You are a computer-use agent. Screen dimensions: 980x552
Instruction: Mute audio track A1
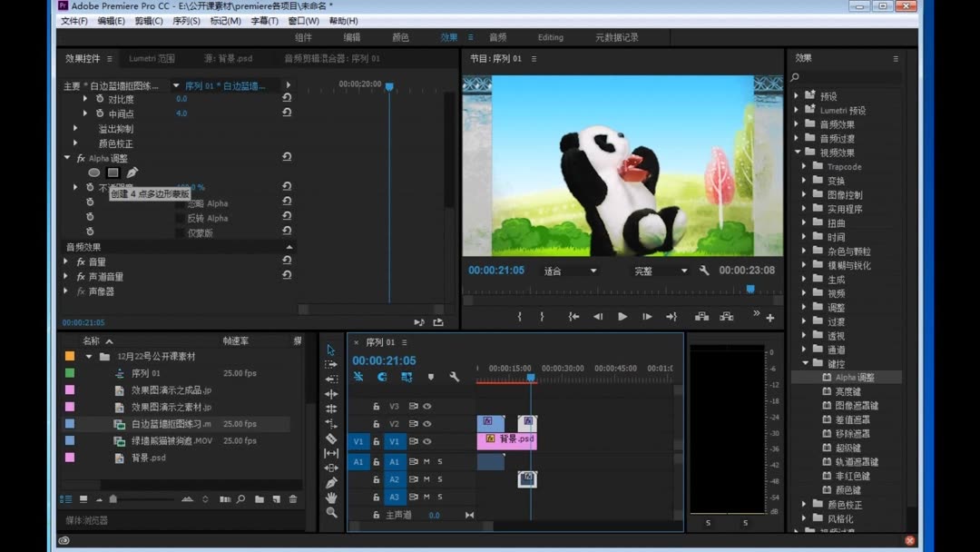[426, 461]
